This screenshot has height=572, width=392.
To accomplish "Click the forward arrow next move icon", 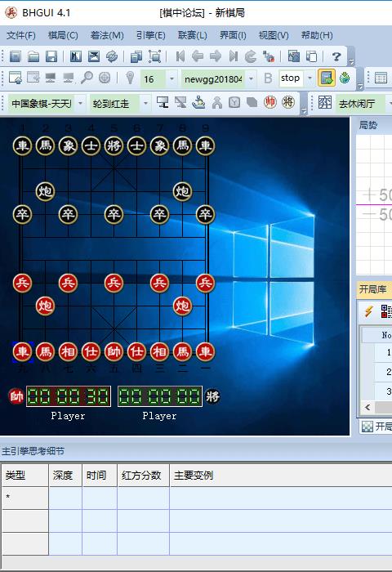I will pos(216,56).
